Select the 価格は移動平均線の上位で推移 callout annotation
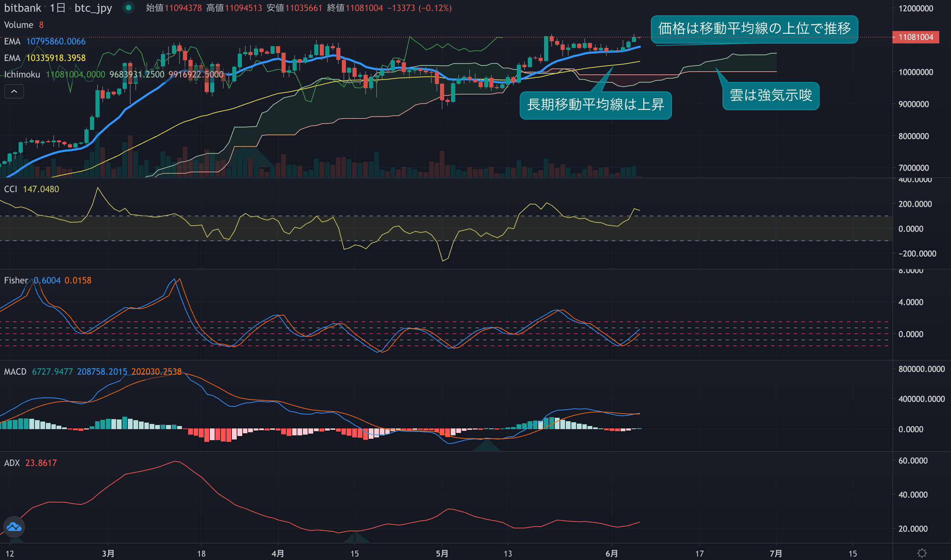Screen dimensions: 951x560 (x=754, y=29)
